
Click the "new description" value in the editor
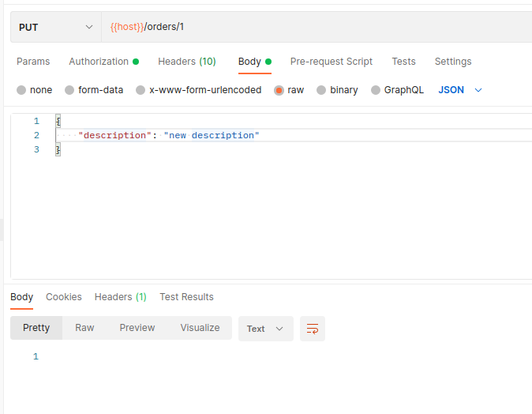[212, 135]
